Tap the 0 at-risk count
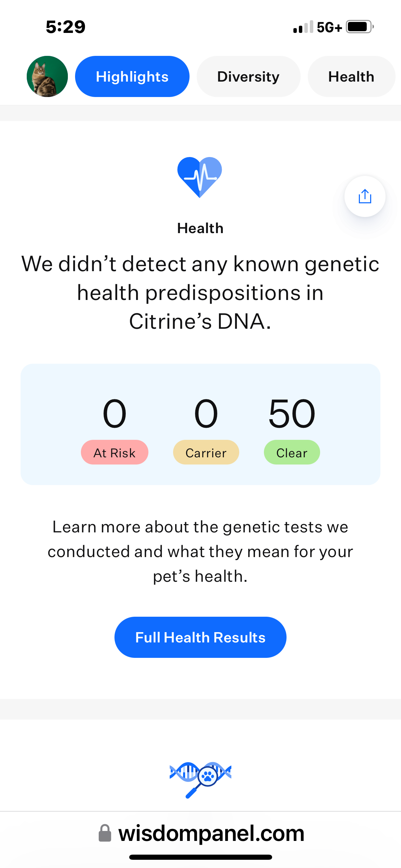 (114, 413)
